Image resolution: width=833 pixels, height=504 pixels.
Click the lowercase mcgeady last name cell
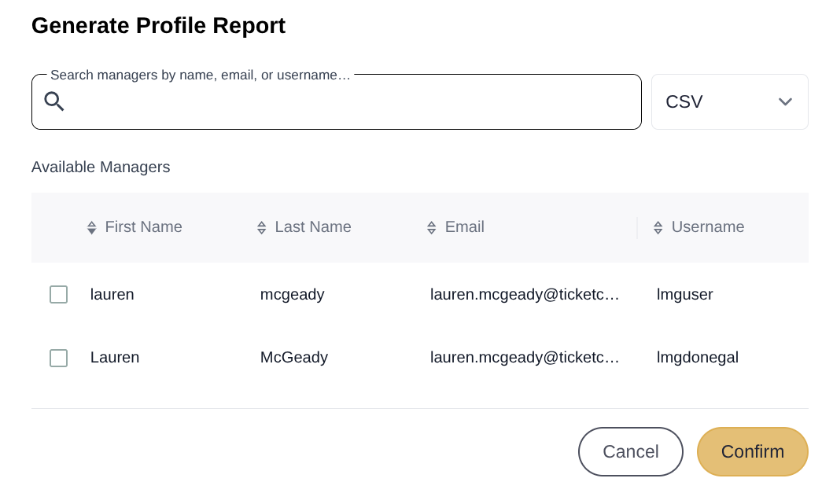[x=292, y=295]
